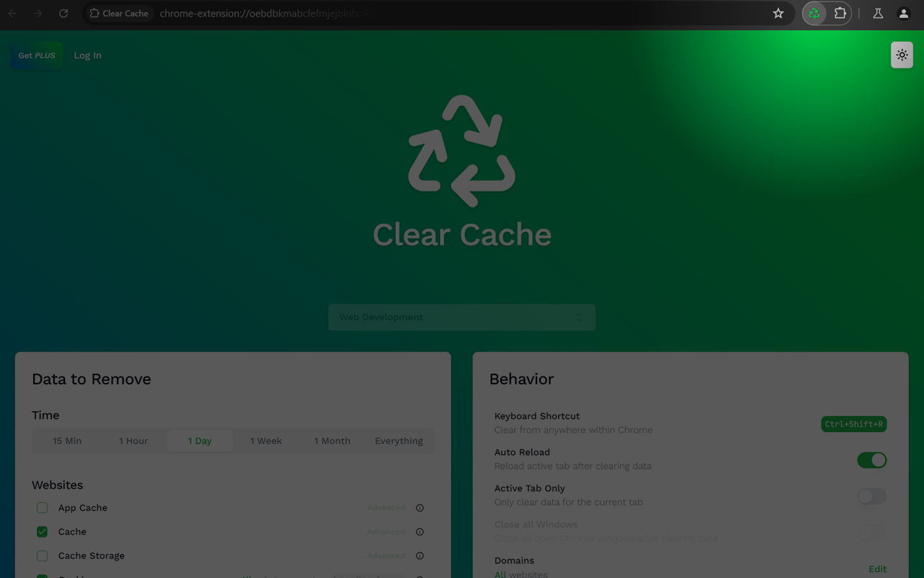Toggle light mode with the sun icon
The image size is (924, 578).
click(x=902, y=54)
